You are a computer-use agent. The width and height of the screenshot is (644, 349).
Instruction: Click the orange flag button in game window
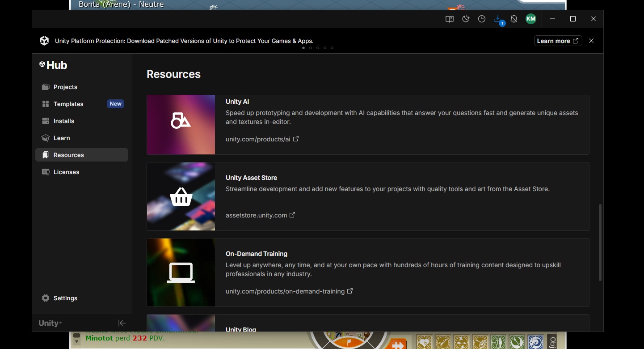tap(349, 343)
